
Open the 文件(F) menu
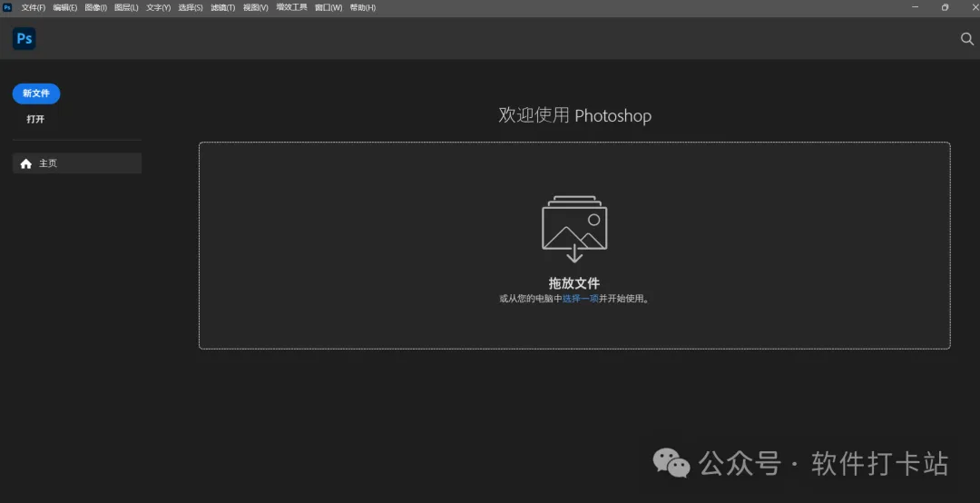point(34,7)
